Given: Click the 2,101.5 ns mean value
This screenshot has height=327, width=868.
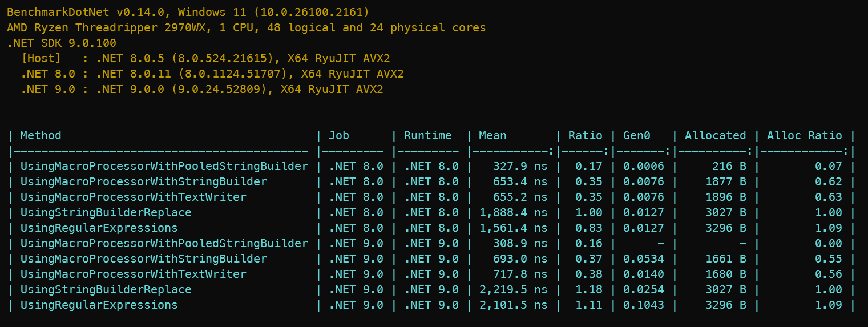Looking at the screenshot, I should [x=514, y=305].
